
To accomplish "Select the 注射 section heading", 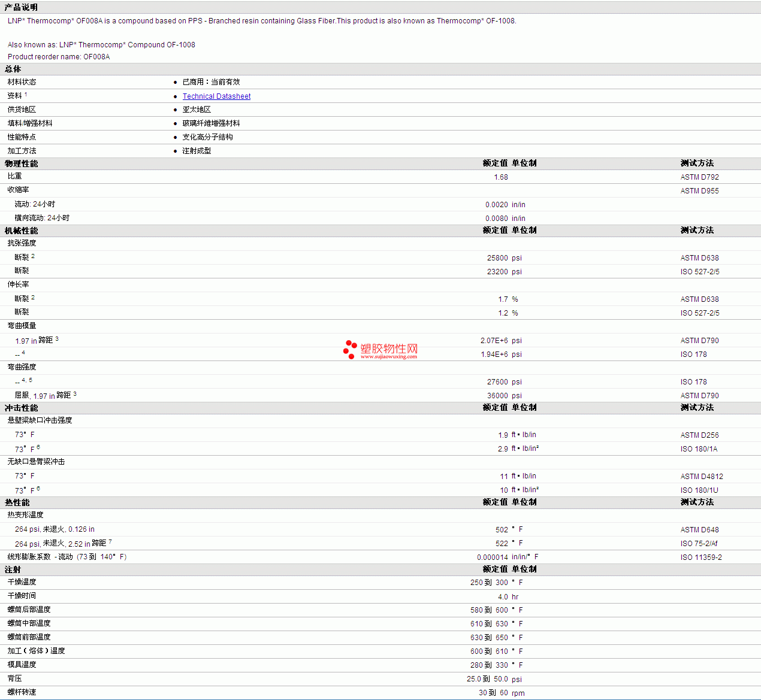I will [13, 569].
